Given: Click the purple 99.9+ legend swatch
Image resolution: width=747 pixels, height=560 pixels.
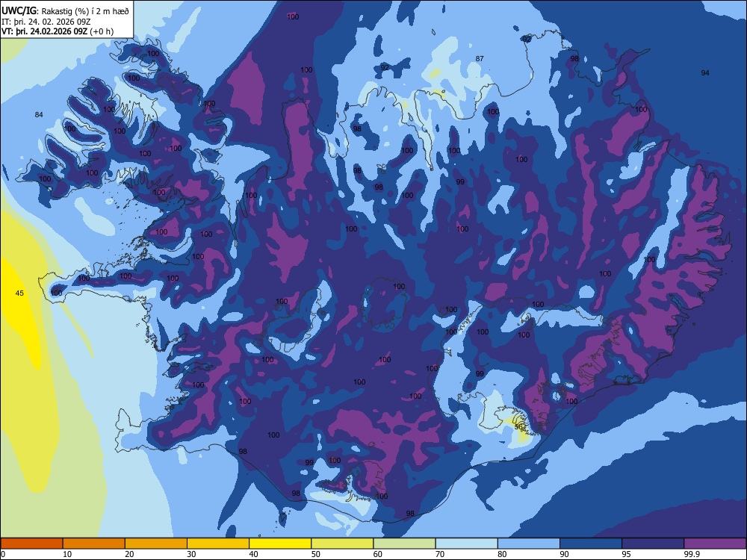Looking at the screenshot, I should click(715, 544).
